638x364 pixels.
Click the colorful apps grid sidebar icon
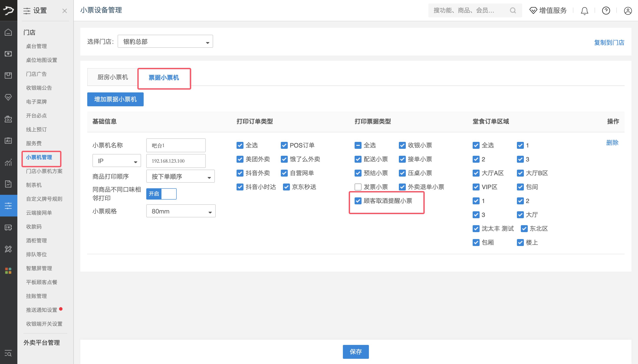(x=8, y=271)
